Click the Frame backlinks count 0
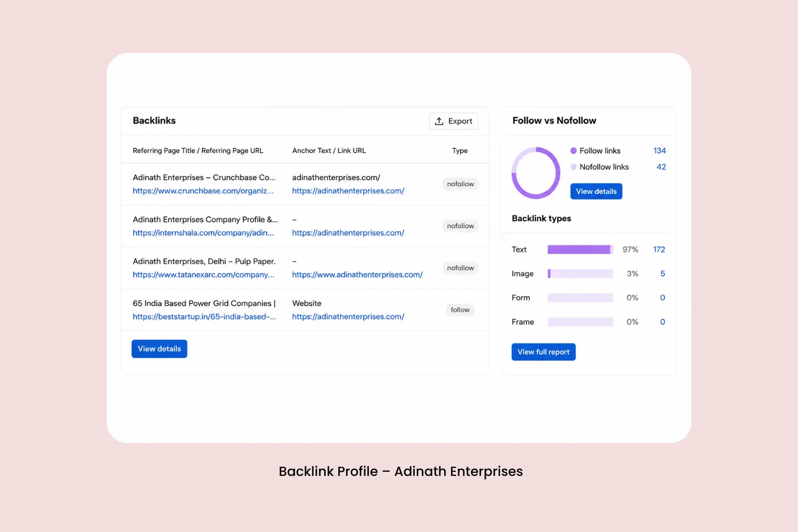The image size is (798, 532). [x=662, y=322]
